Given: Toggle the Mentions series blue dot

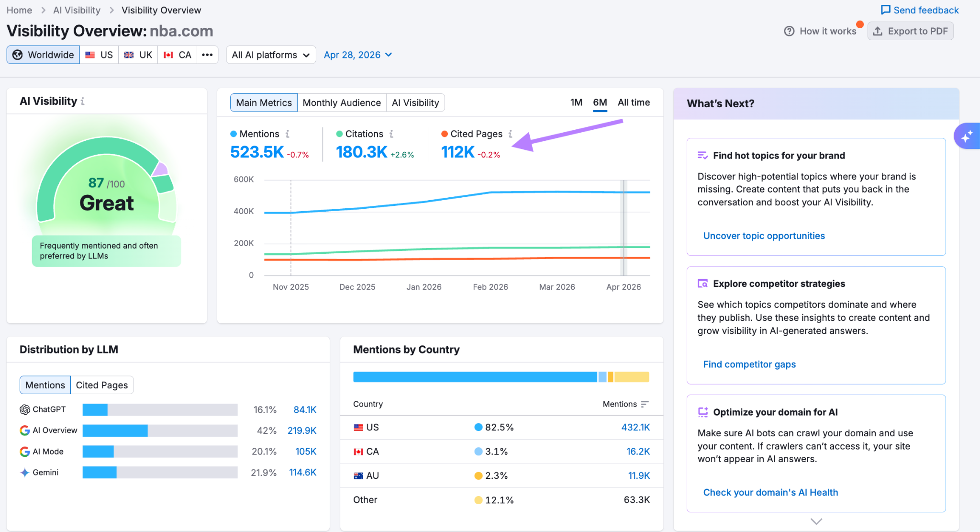Looking at the screenshot, I should (x=234, y=134).
